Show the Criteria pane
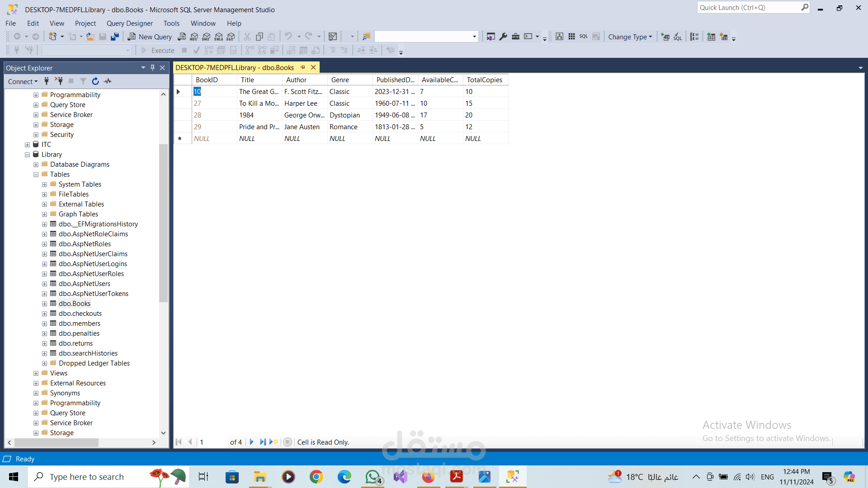Viewport: 868px width, 488px height. click(x=572, y=37)
